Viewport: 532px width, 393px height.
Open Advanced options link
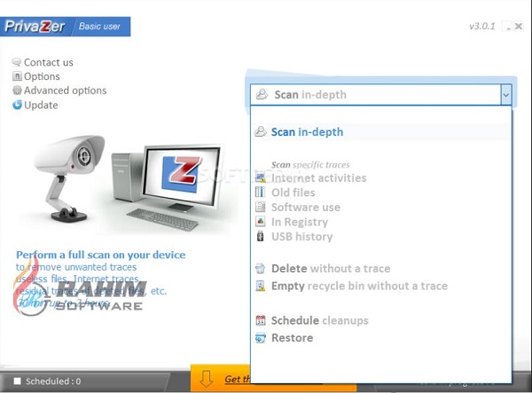tap(65, 90)
